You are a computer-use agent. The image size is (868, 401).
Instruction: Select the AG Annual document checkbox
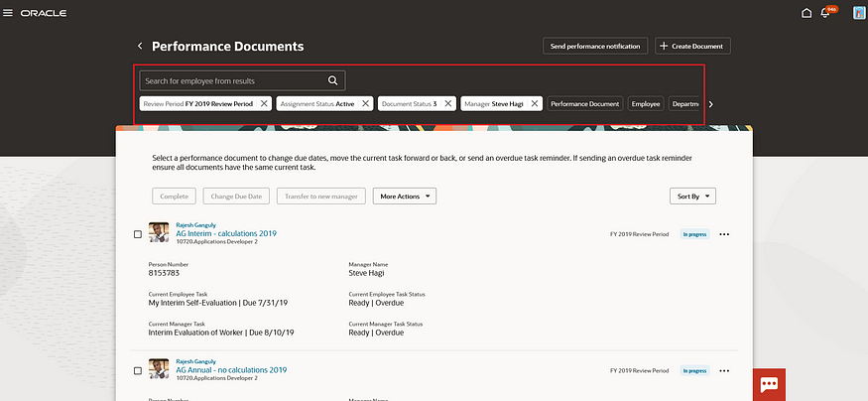pos(138,370)
